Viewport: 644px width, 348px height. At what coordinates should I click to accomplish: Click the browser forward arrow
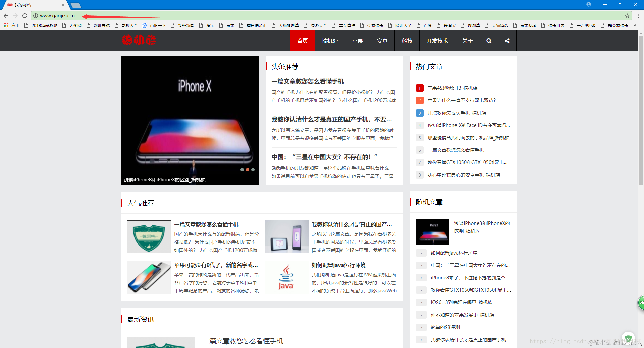[x=15, y=16]
